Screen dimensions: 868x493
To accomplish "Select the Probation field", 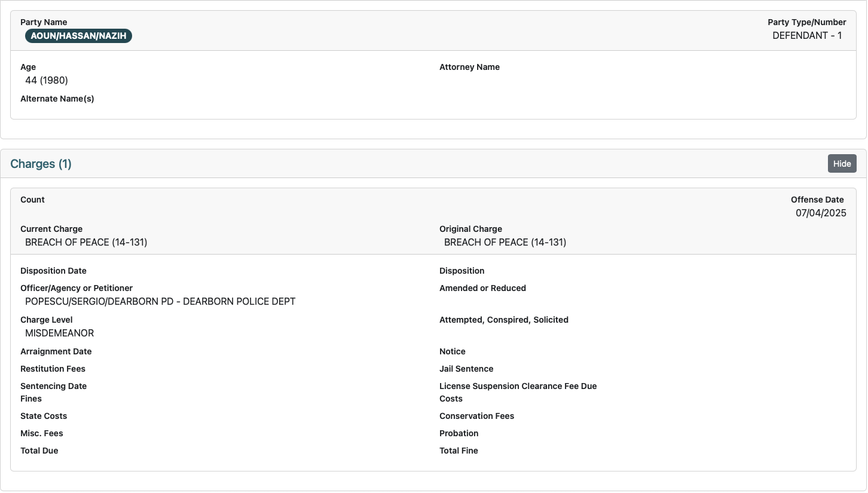I will 459,433.
